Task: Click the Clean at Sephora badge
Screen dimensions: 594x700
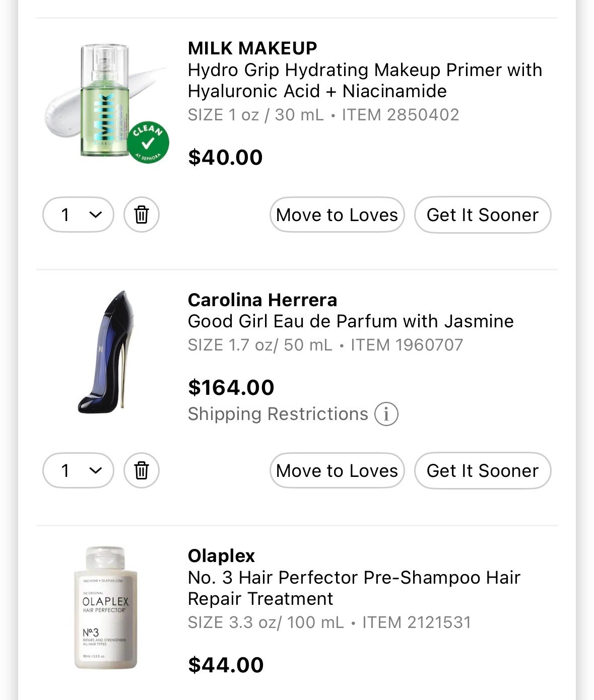Action: (x=148, y=143)
